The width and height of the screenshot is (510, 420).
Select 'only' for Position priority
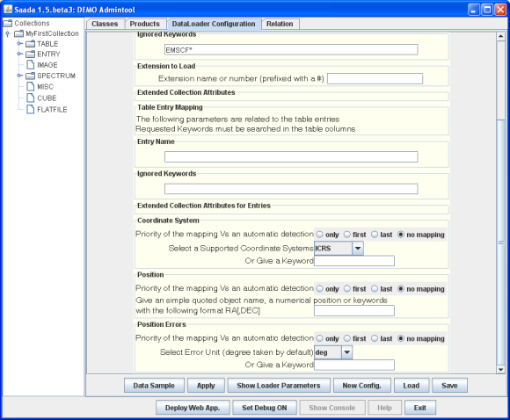(320, 289)
